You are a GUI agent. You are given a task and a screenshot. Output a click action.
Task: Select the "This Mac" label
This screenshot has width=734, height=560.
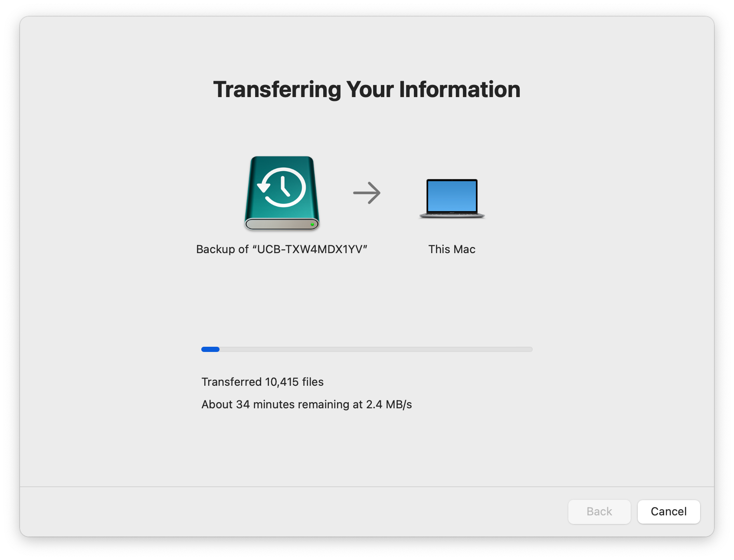[x=452, y=249]
